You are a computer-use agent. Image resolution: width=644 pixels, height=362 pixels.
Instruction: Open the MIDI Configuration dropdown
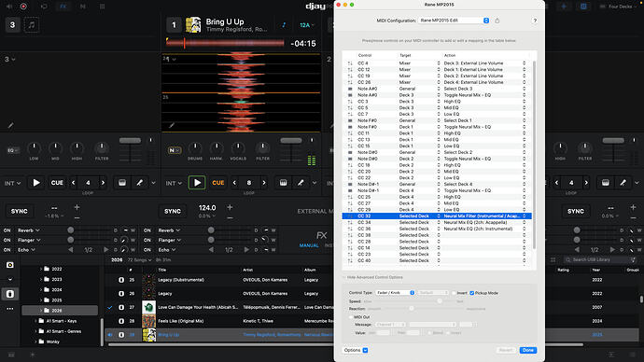[x=454, y=21]
